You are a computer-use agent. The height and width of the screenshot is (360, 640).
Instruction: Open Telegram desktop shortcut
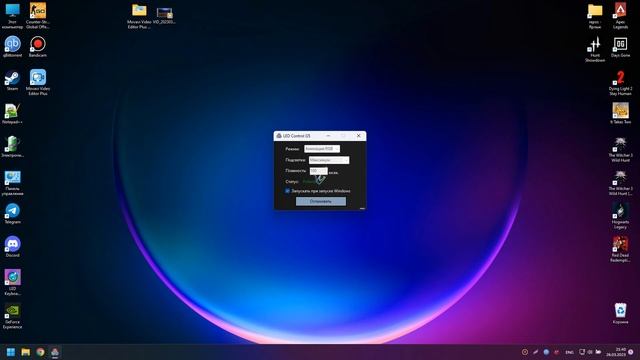12,213
